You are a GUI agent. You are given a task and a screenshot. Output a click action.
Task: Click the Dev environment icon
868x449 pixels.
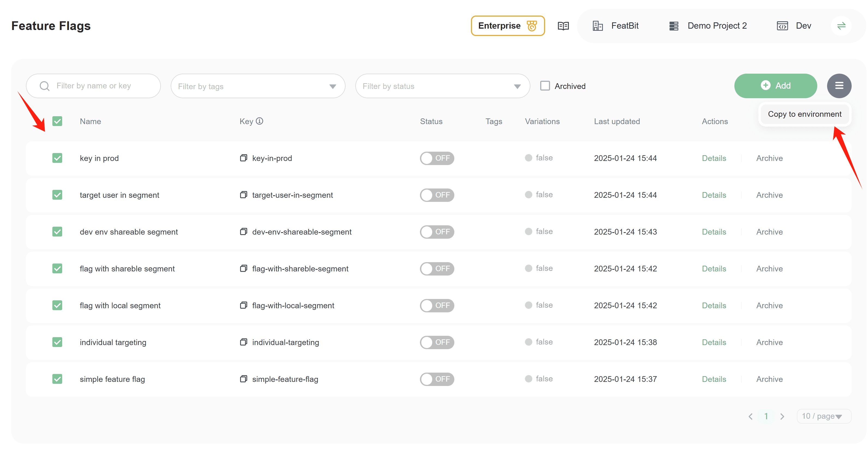782,26
